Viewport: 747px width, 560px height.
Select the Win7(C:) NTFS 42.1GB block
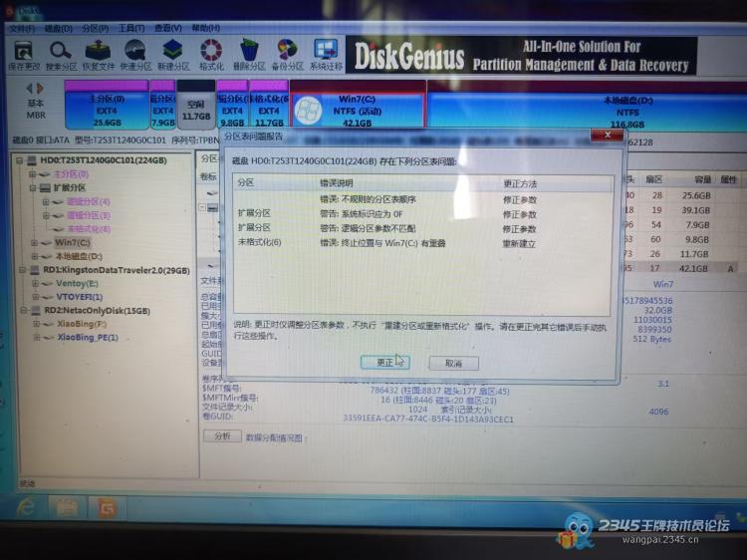coord(358,106)
